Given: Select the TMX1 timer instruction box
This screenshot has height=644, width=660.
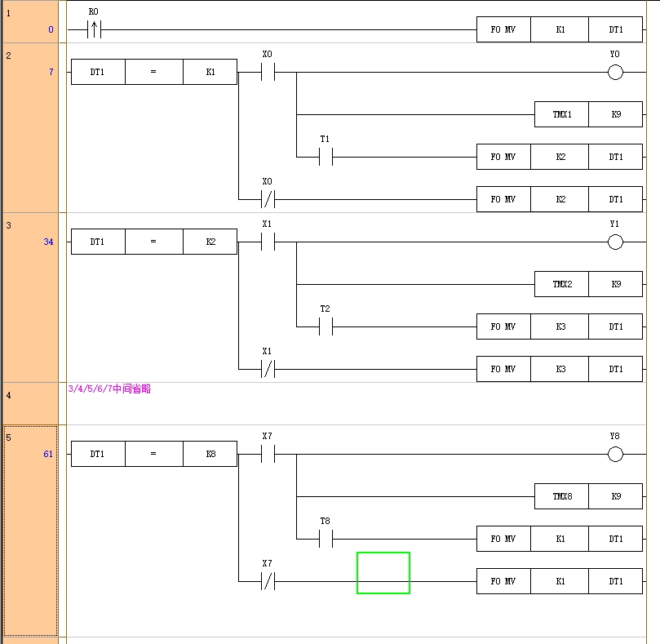Looking at the screenshot, I should pyautogui.click(x=561, y=114).
